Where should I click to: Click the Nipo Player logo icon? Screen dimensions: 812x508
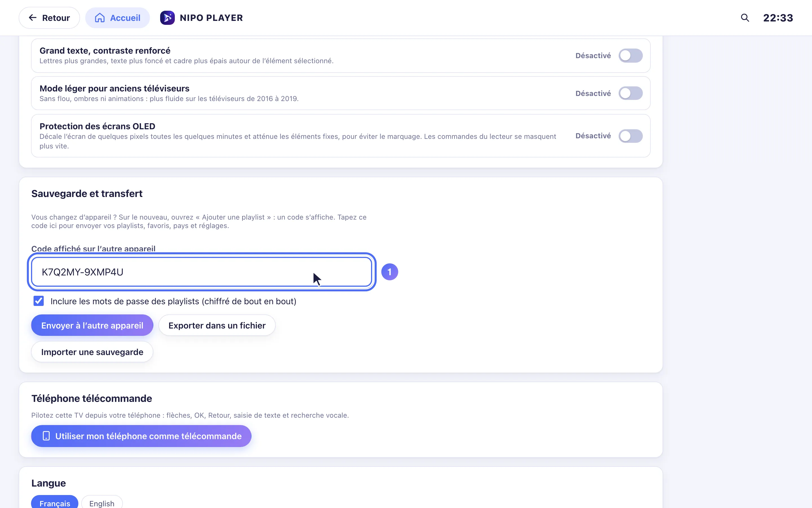point(167,18)
